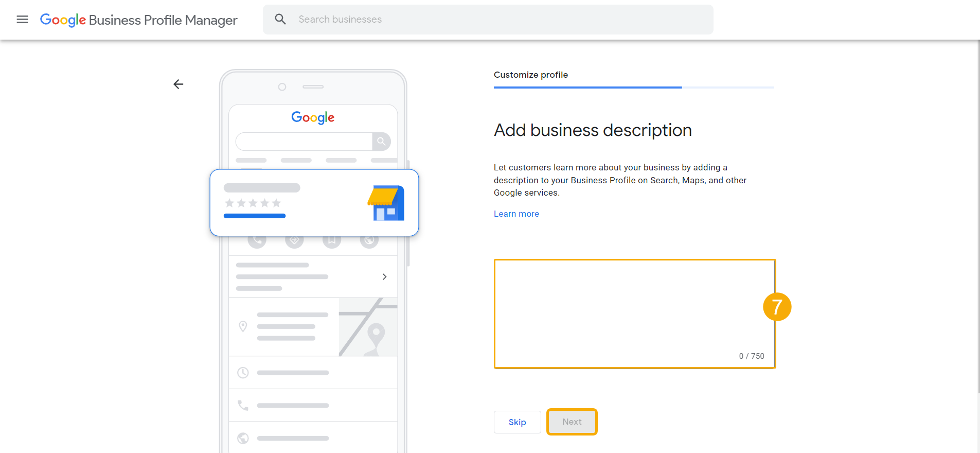Open the hamburger main menu
The width and height of the screenshot is (980, 453).
tap(22, 20)
